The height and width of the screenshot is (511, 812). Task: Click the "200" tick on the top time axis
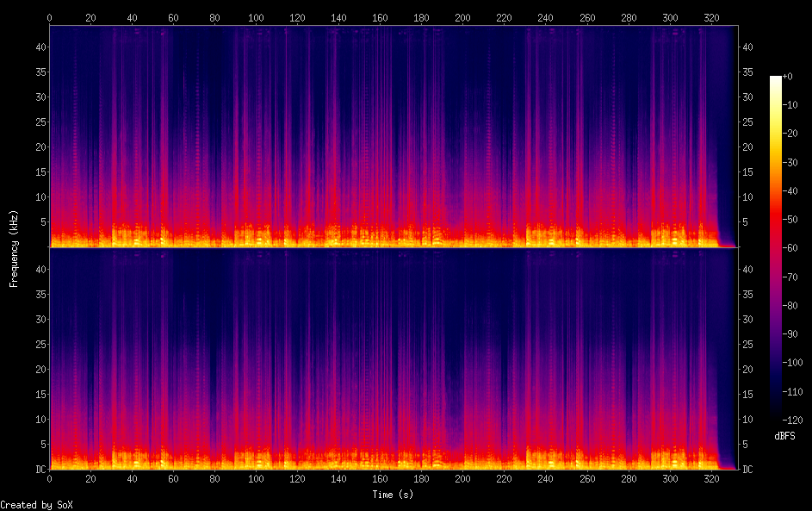pos(463,17)
